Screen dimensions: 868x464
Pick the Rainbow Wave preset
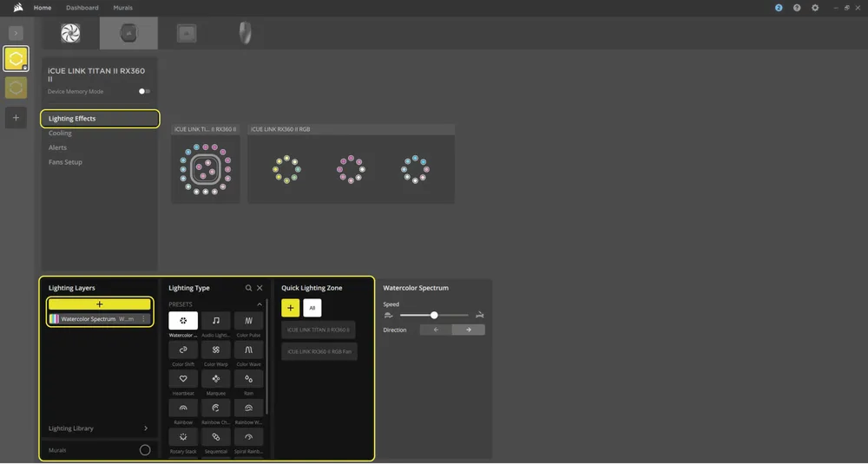248,408
